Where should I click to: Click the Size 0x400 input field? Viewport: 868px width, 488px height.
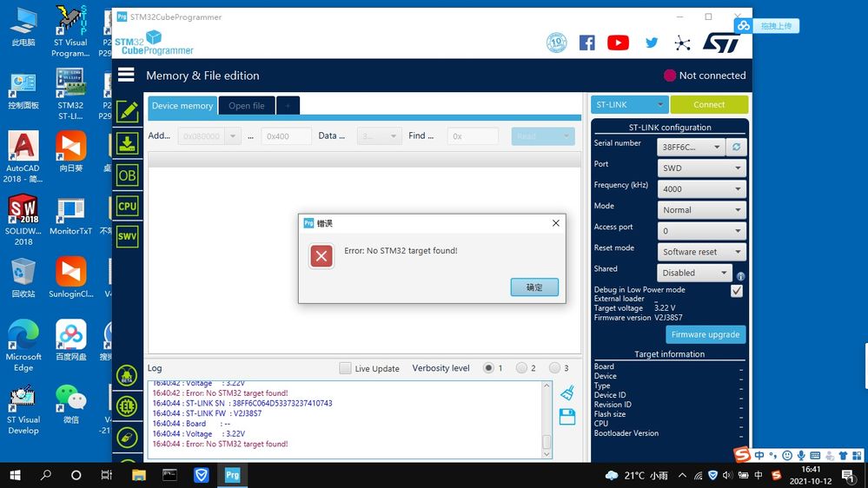tap(286, 136)
